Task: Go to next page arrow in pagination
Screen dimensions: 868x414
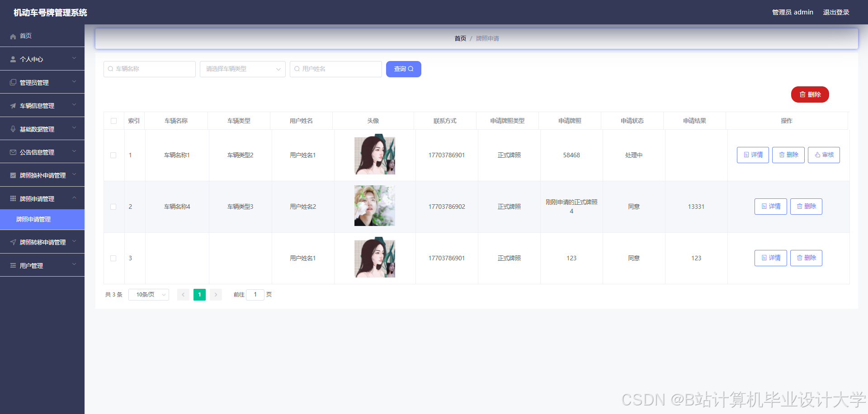Action: (x=216, y=295)
